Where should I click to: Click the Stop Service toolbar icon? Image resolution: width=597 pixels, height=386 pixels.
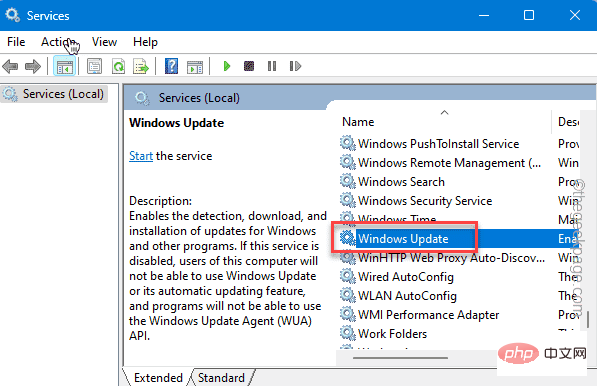pos(249,66)
